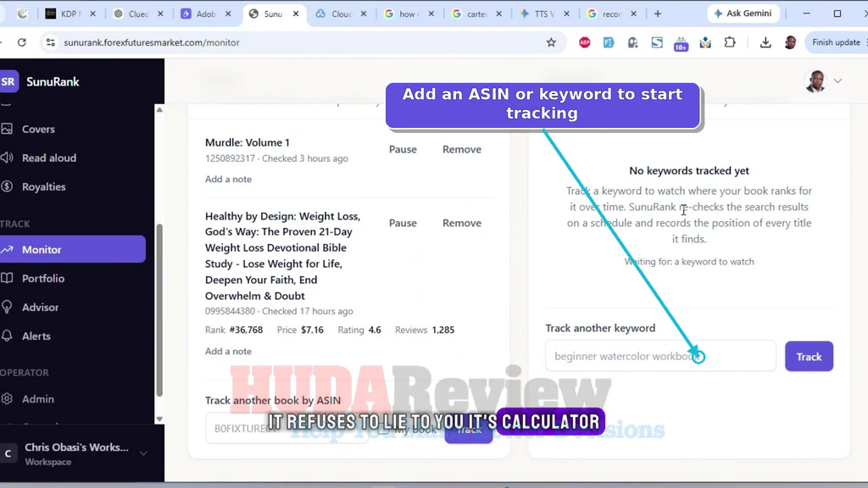Remove Murdle: Volume 1 from tracking
The width and height of the screenshot is (868, 488).
462,149
